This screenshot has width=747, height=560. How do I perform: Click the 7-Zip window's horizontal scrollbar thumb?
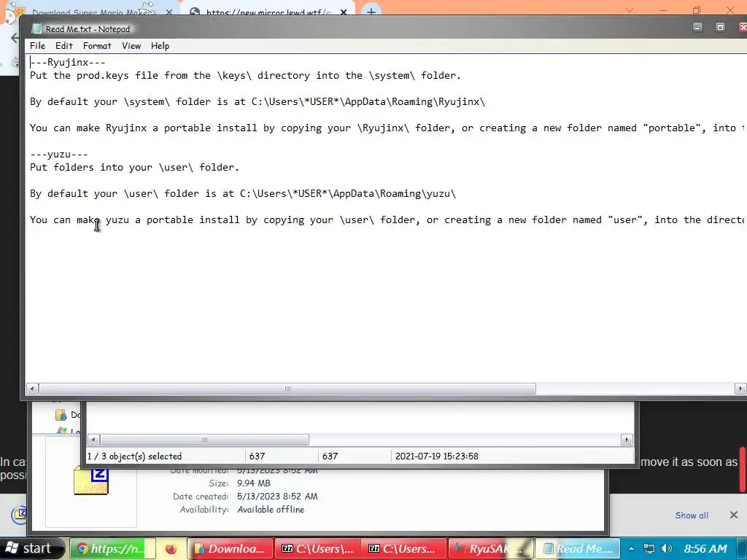204,440
